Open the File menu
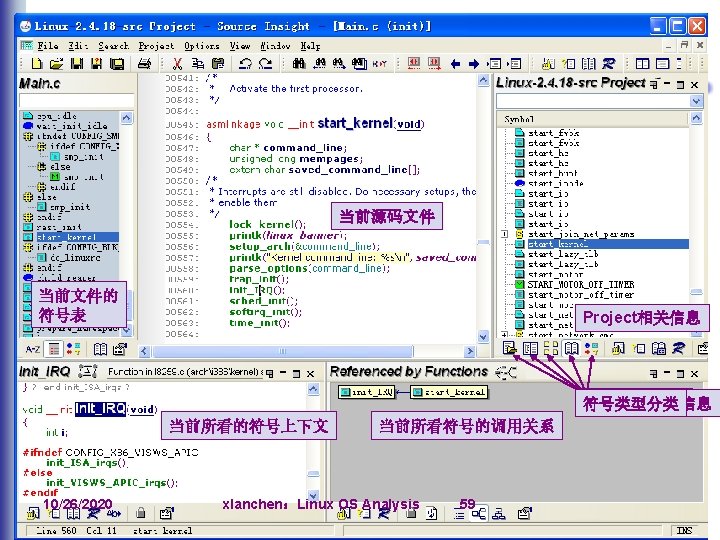Viewport: 720px width, 540px height. coord(48,45)
